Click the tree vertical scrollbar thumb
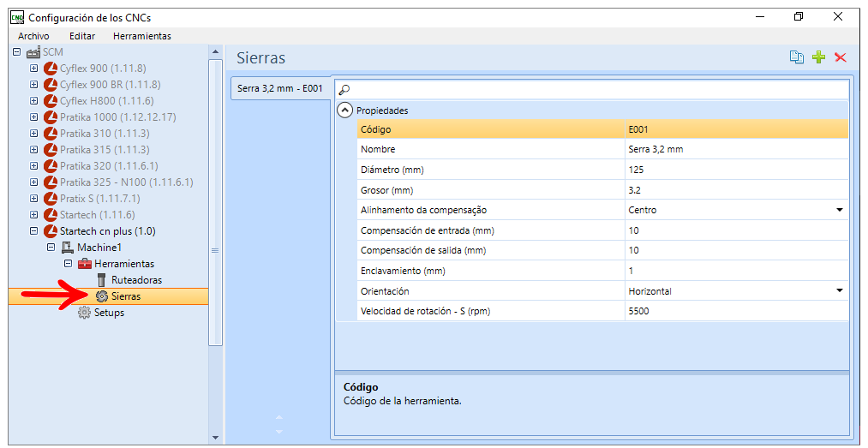 (x=215, y=202)
